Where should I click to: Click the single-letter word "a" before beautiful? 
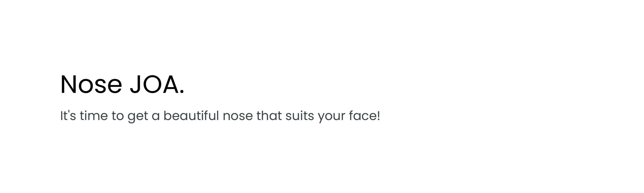click(x=156, y=117)
